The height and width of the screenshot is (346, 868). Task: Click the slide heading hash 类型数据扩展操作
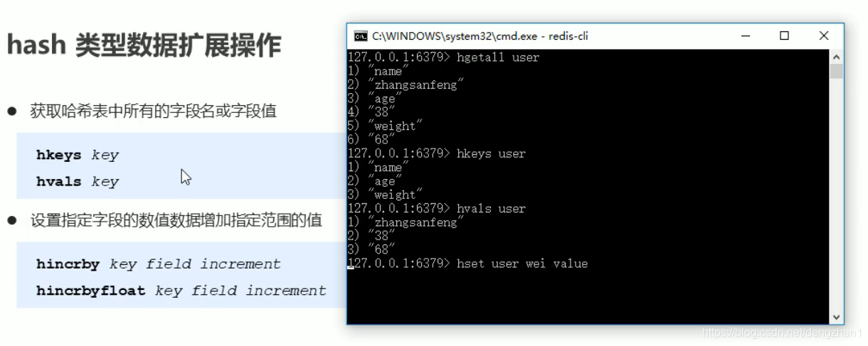point(144,45)
